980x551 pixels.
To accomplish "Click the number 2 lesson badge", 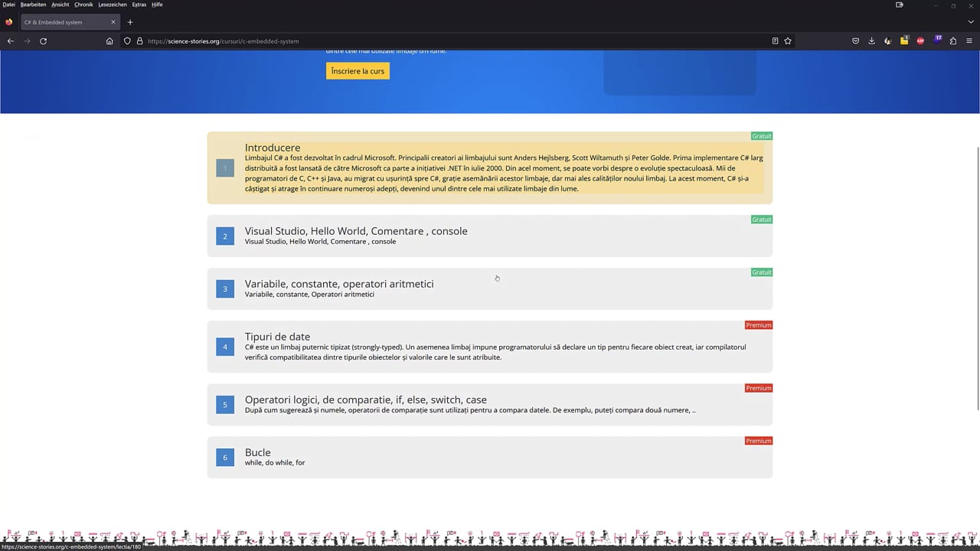I will click(x=225, y=236).
